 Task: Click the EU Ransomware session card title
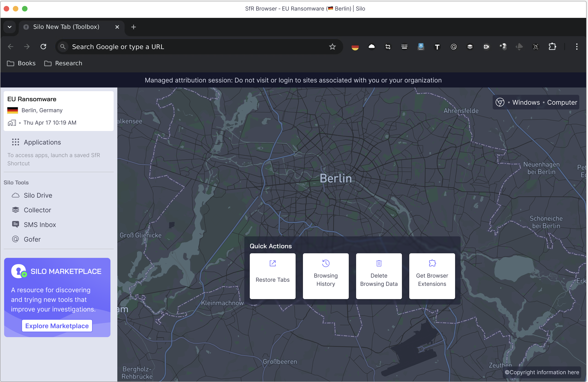click(32, 99)
